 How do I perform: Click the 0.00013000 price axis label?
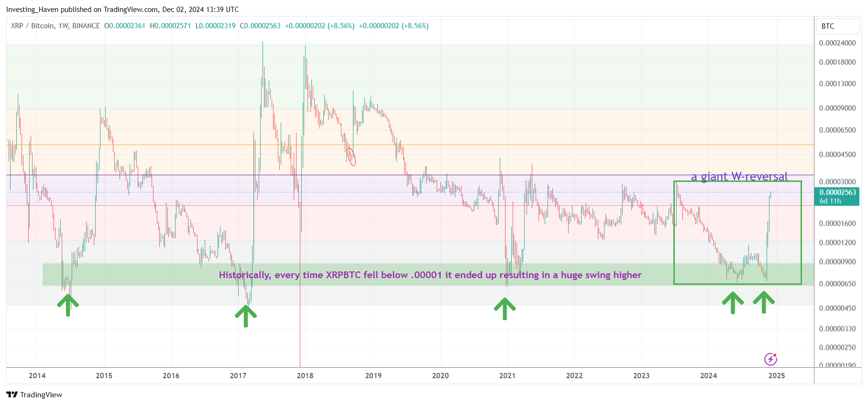click(x=837, y=84)
